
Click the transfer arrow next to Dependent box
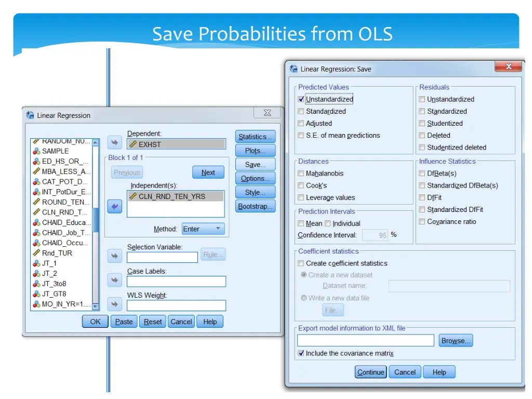pos(114,142)
